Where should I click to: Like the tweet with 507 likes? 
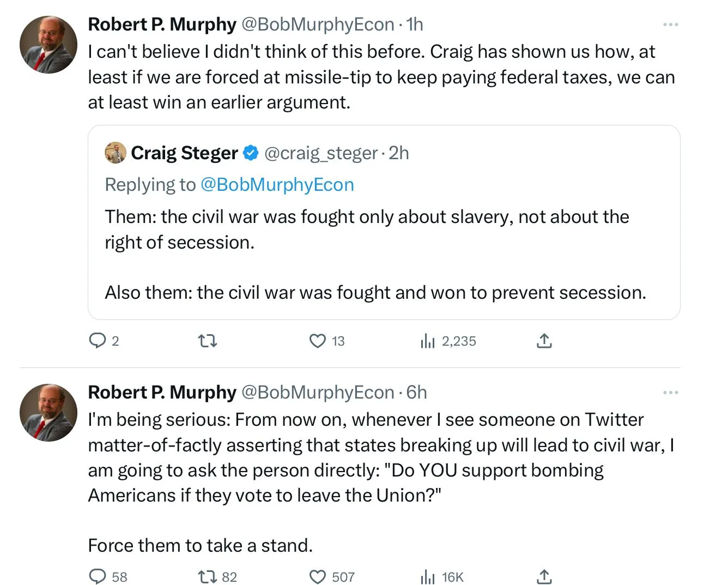click(318, 576)
